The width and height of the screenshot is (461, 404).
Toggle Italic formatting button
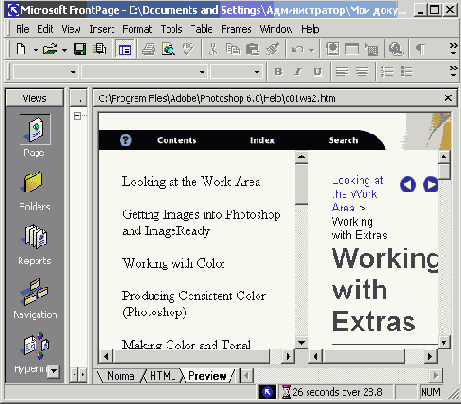click(298, 72)
